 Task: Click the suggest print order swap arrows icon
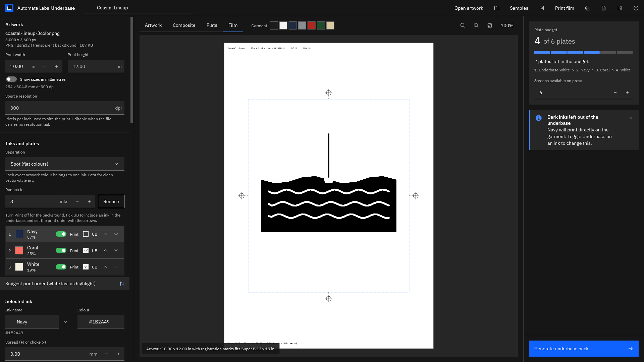pyautogui.click(x=122, y=284)
